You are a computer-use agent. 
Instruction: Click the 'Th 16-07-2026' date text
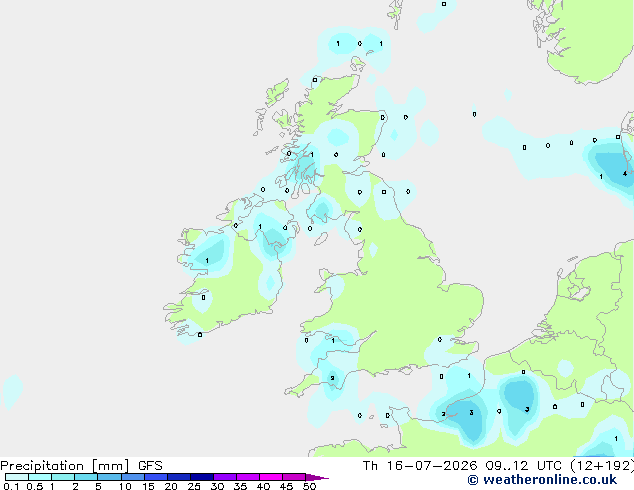tap(420, 466)
